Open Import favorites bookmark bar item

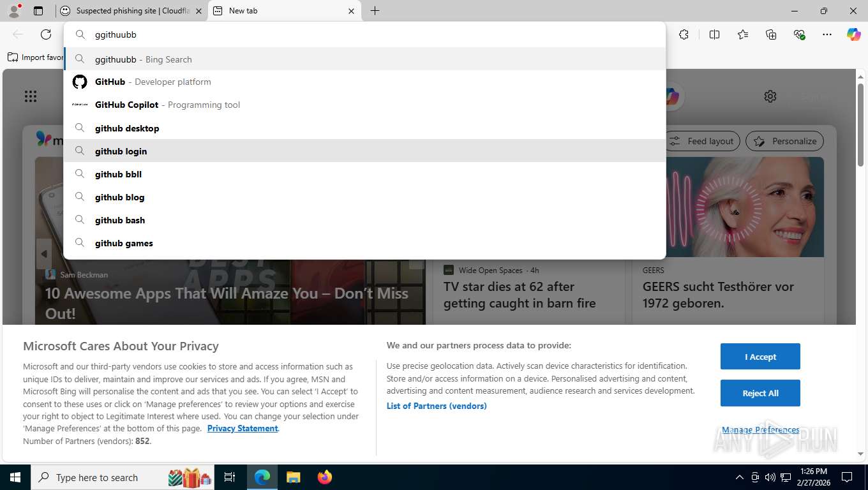point(35,57)
